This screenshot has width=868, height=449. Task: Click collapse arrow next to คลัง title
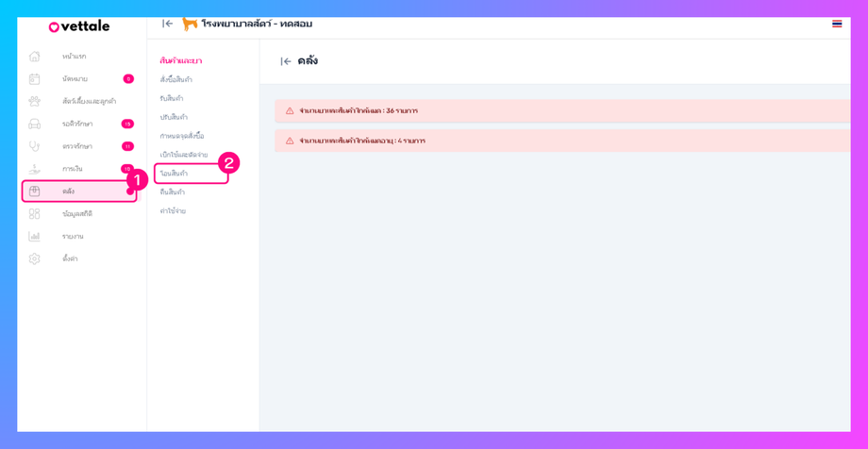(286, 61)
